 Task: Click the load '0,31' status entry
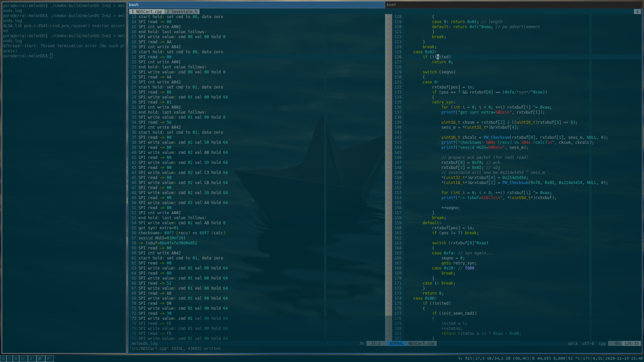tap(598, 359)
